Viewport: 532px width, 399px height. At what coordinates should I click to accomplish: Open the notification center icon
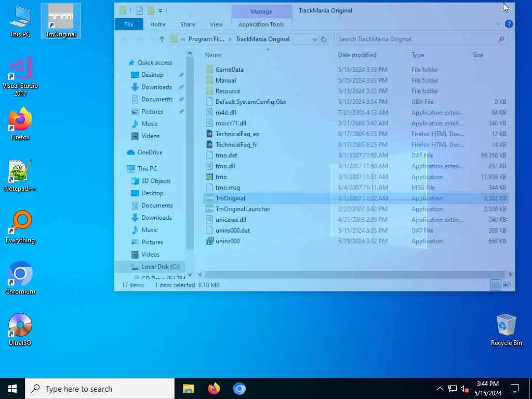pyautogui.click(x=515, y=389)
